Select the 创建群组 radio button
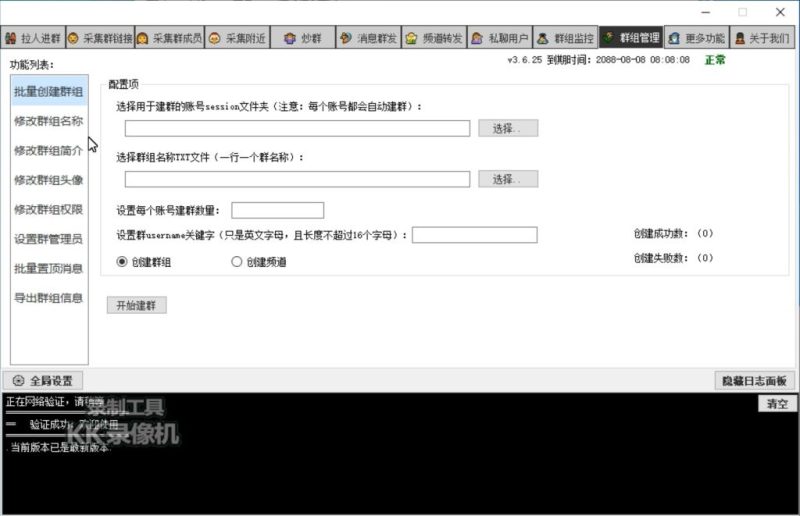Image resolution: width=800 pixels, height=516 pixels. click(x=122, y=262)
